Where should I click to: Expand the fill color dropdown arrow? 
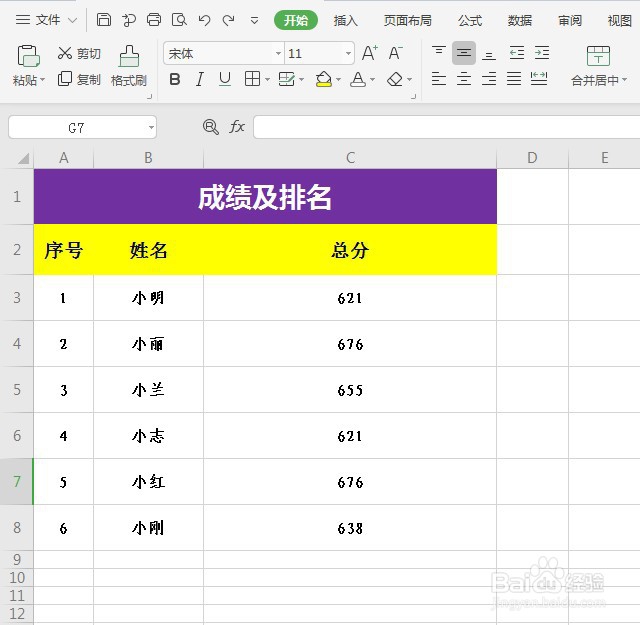point(338,79)
